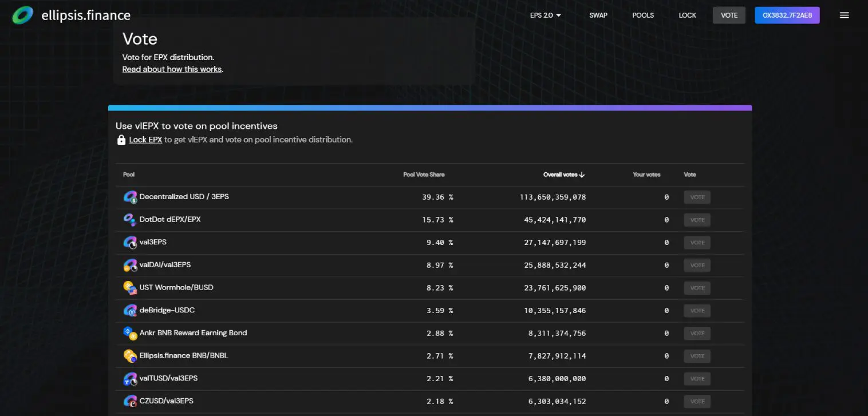Vote for the CZUSD/val3EPS pool

pyautogui.click(x=697, y=401)
